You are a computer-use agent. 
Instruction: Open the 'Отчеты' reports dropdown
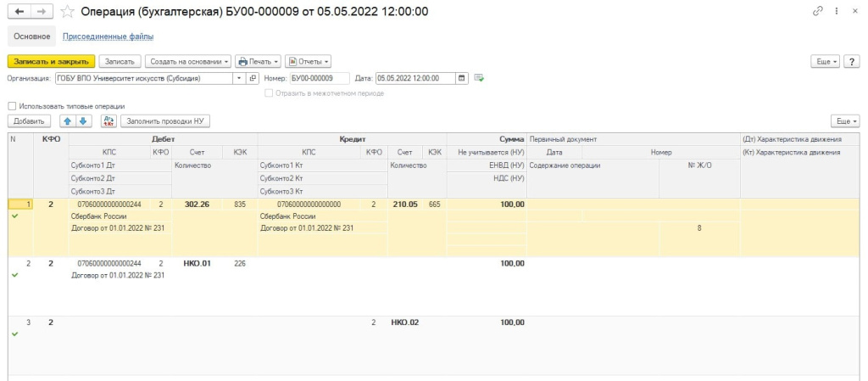click(308, 61)
